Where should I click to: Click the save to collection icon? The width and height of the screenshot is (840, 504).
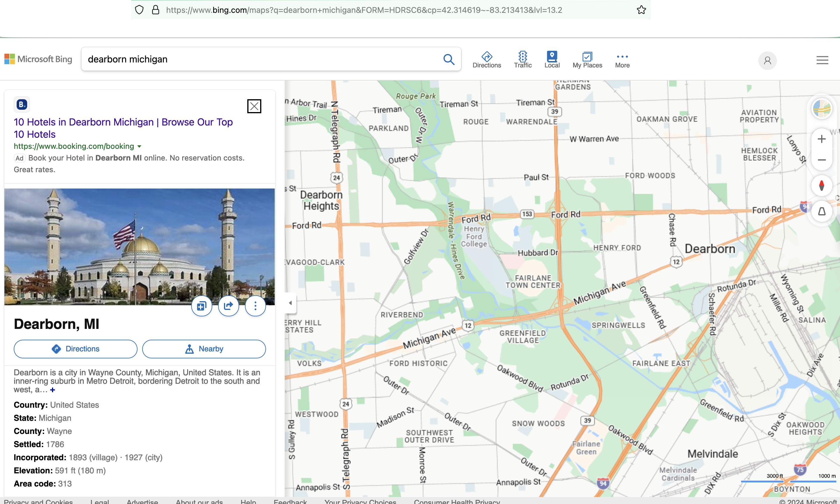tap(201, 306)
